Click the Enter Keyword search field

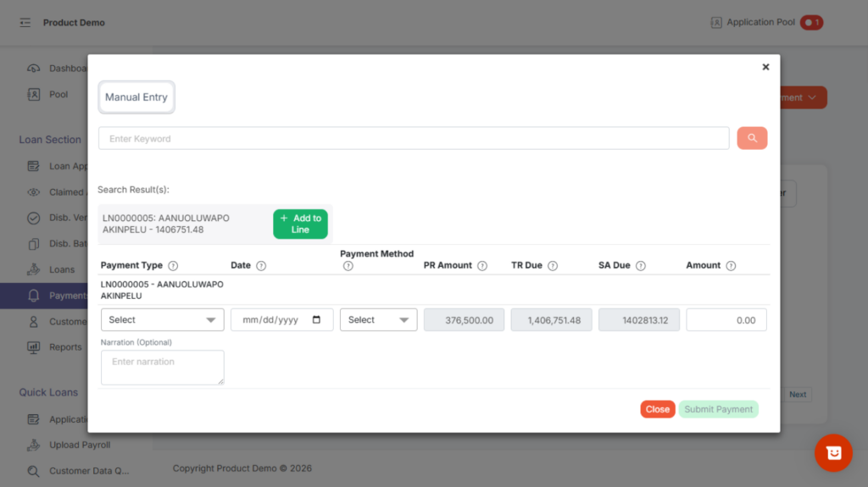[x=414, y=138]
